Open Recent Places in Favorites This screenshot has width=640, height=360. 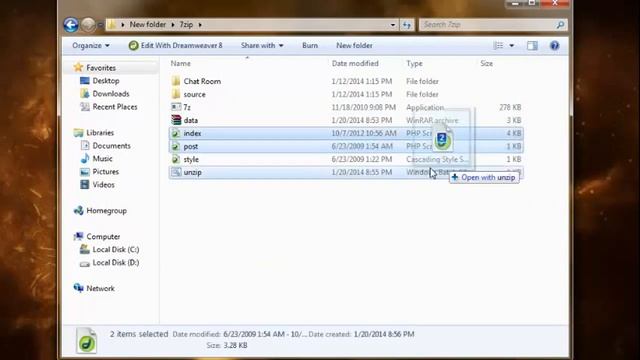point(115,107)
